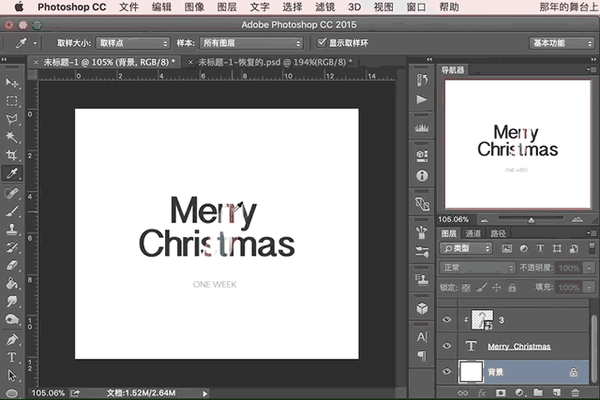Select the Eyedropper tool in toolbox

(12, 173)
